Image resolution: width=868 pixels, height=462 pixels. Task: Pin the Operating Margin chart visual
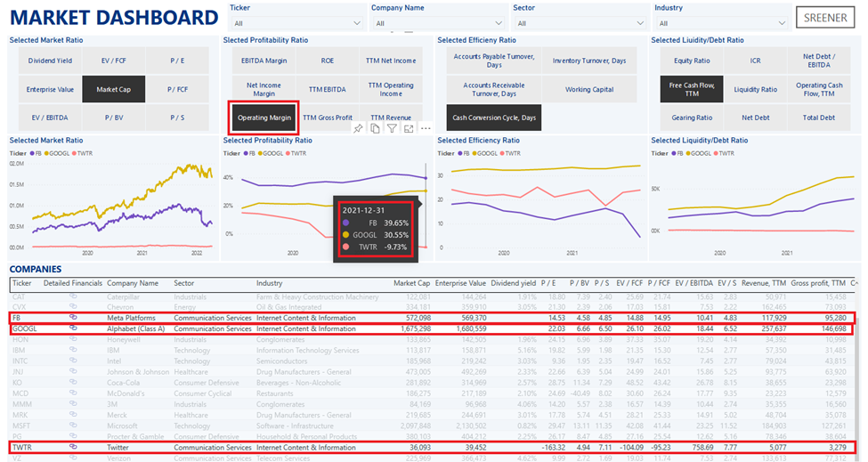point(358,129)
